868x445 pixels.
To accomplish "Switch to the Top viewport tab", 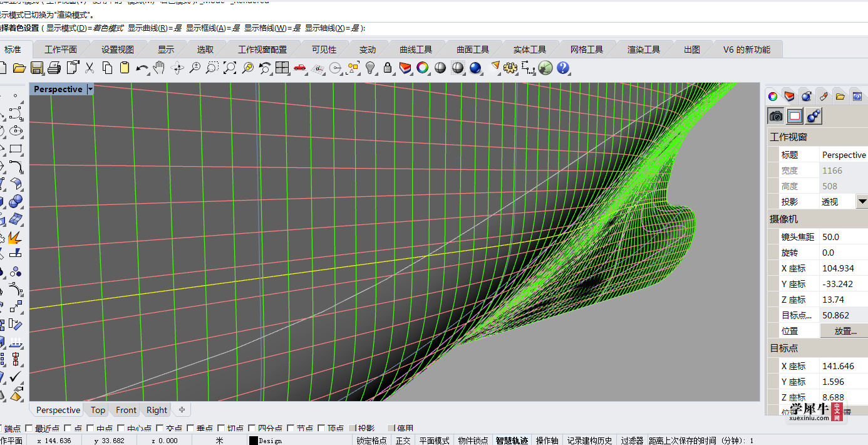I will 98,410.
